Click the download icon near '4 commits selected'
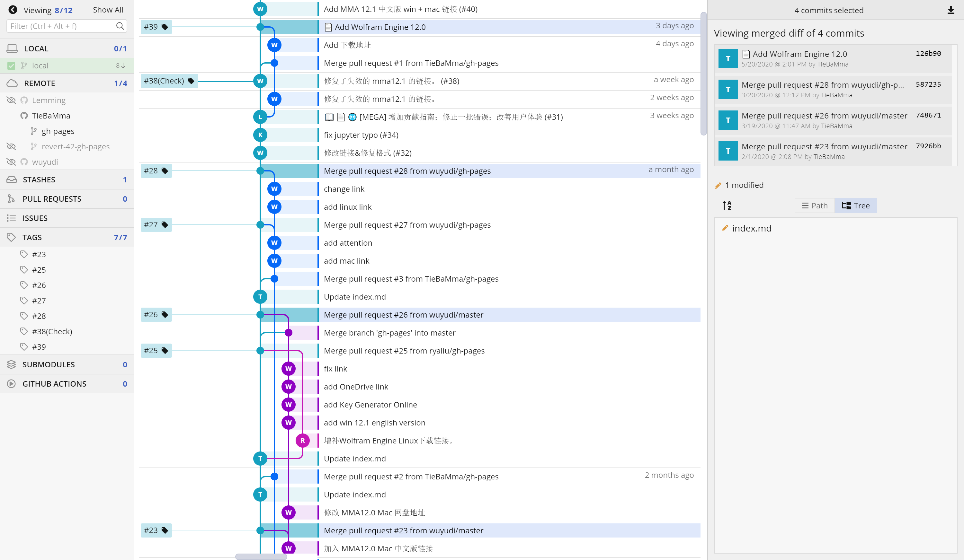 (x=951, y=10)
